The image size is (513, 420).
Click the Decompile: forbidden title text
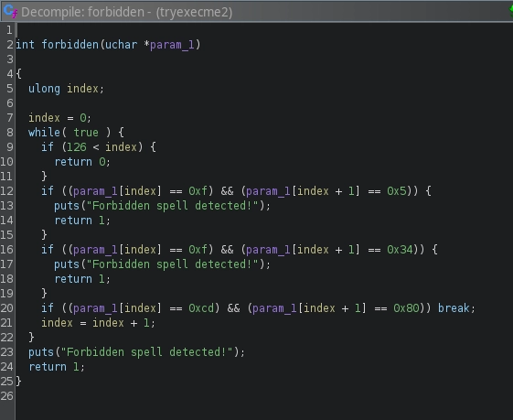pyautogui.click(x=126, y=12)
